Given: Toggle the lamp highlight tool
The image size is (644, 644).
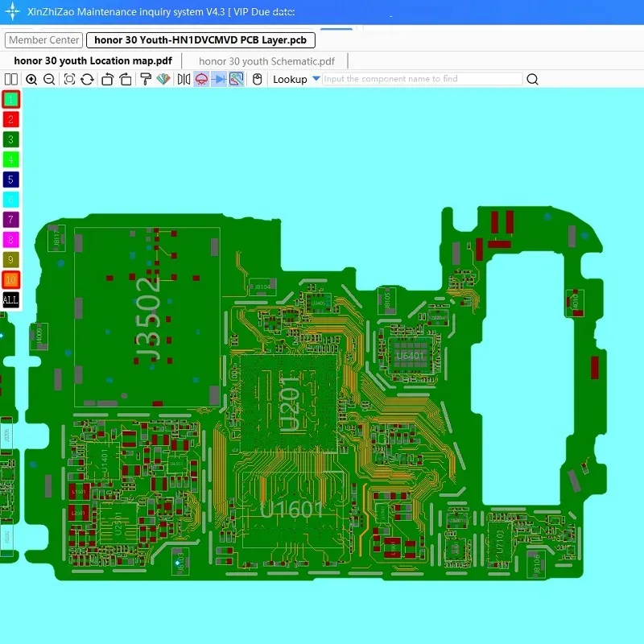Looking at the screenshot, I should pyautogui.click(x=201, y=79).
